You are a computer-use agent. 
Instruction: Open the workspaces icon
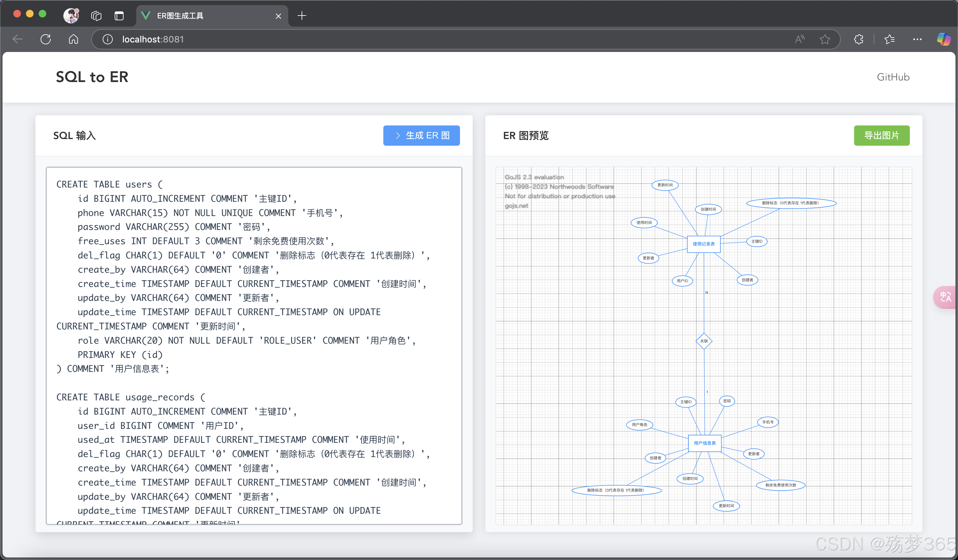(96, 16)
